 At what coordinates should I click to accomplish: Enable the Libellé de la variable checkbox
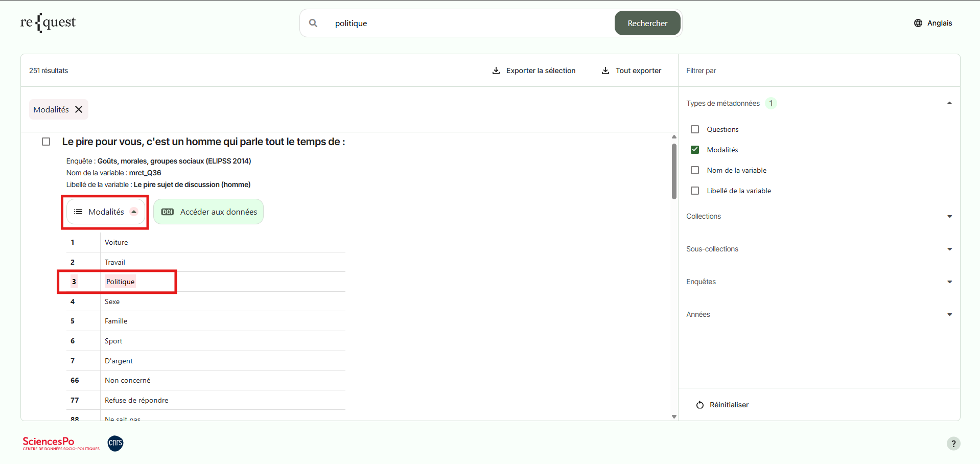pyautogui.click(x=695, y=191)
